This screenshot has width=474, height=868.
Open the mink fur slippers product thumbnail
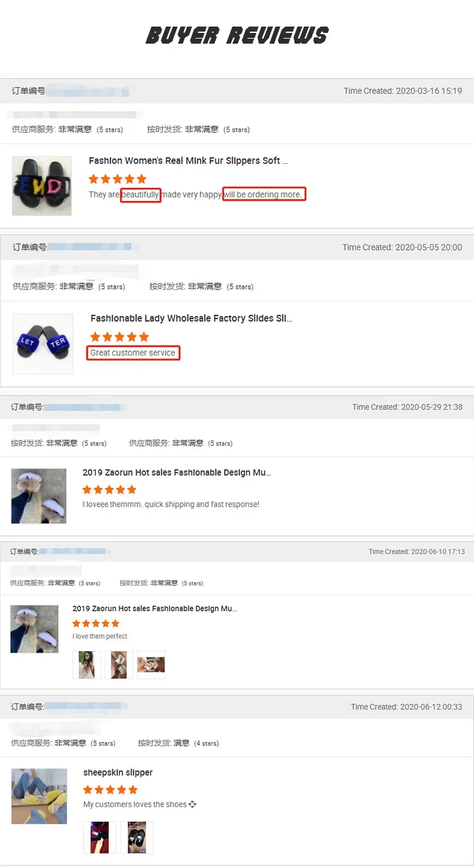(42, 186)
